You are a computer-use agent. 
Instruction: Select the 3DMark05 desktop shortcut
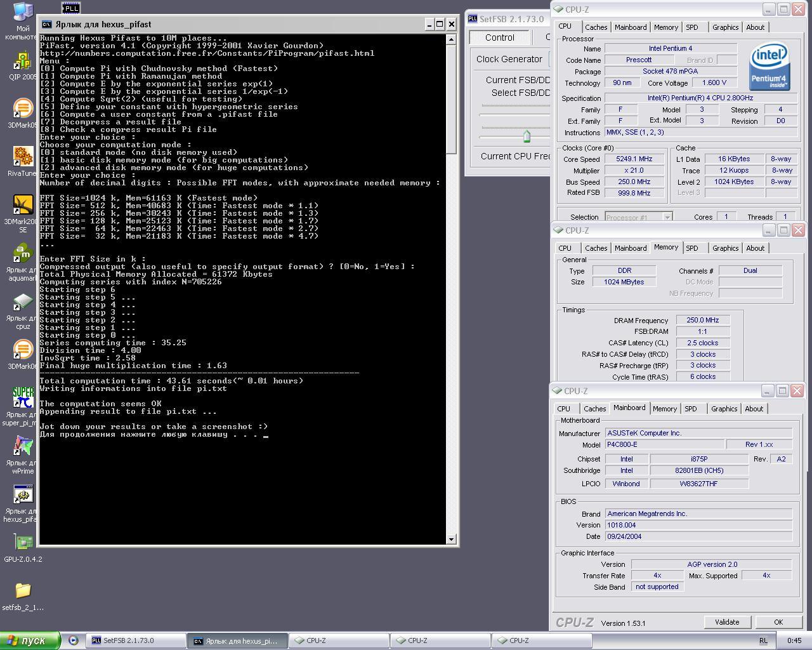point(23,113)
